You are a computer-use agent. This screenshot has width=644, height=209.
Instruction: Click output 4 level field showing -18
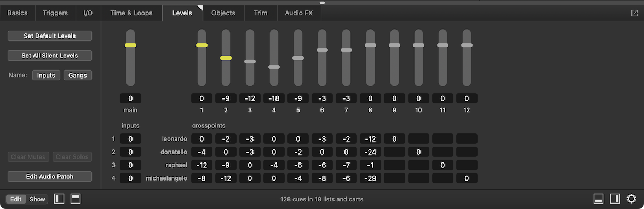(x=274, y=98)
